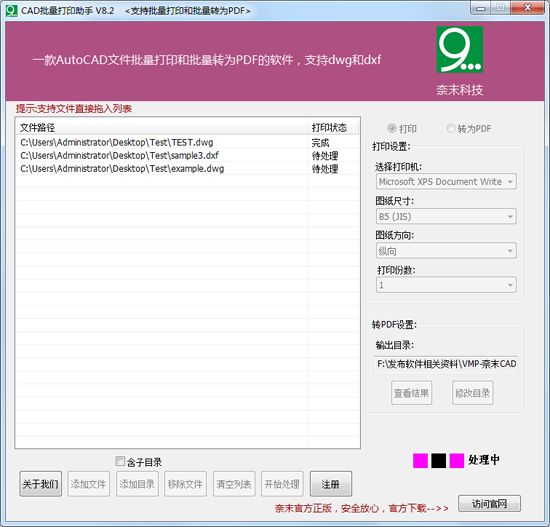Click the 处理中 status label
This screenshot has width=550, height=527.
484,460
